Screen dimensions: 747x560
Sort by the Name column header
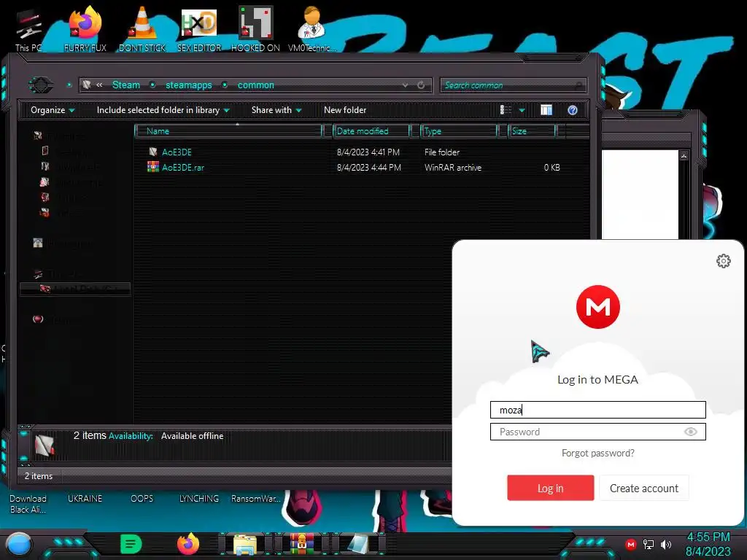coord(228,131)
